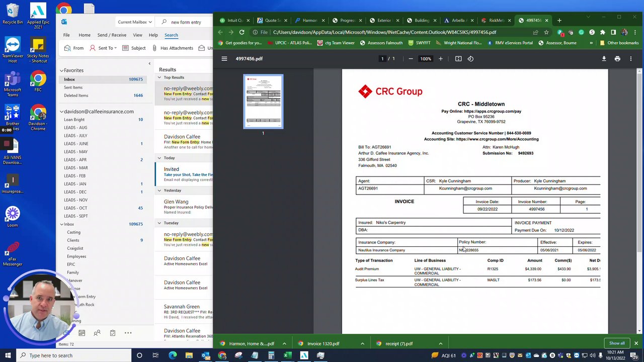Open eFax Messenger desktop icon
This screenshot has width=644, height=362.
tap(13, 254)
